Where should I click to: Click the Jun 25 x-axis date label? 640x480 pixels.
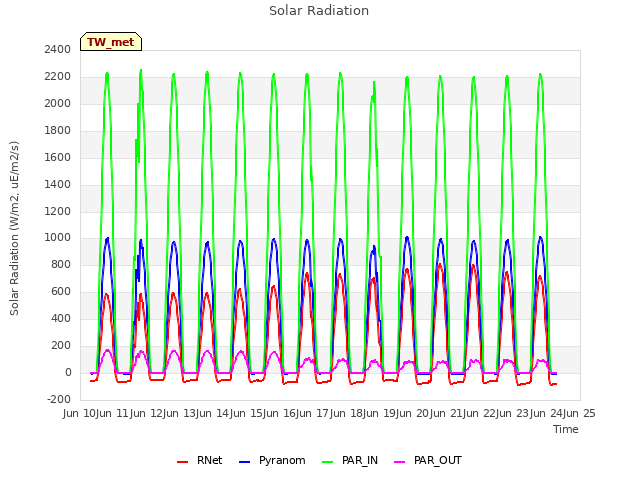tap(578, 413)
